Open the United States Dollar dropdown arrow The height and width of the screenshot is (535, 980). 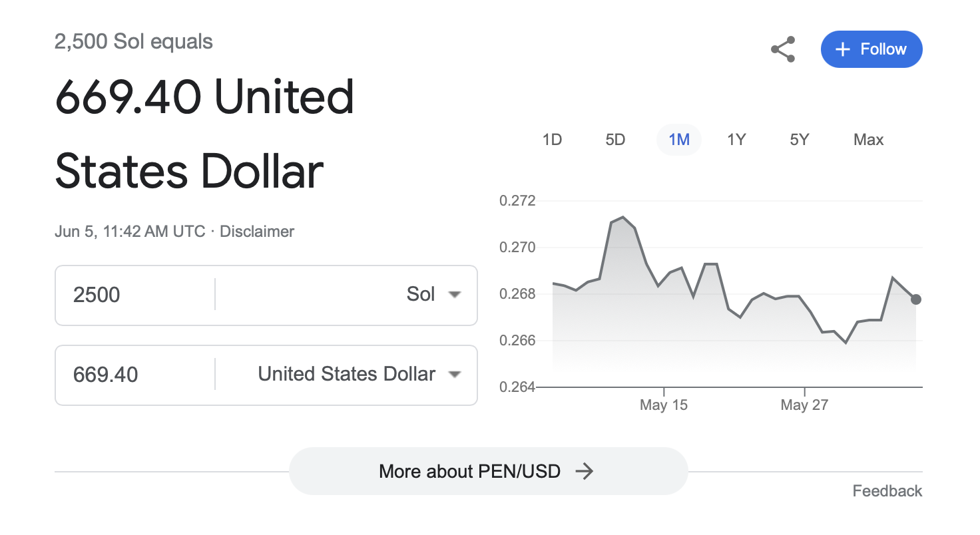pyautogui.click(x=455, y=375)
